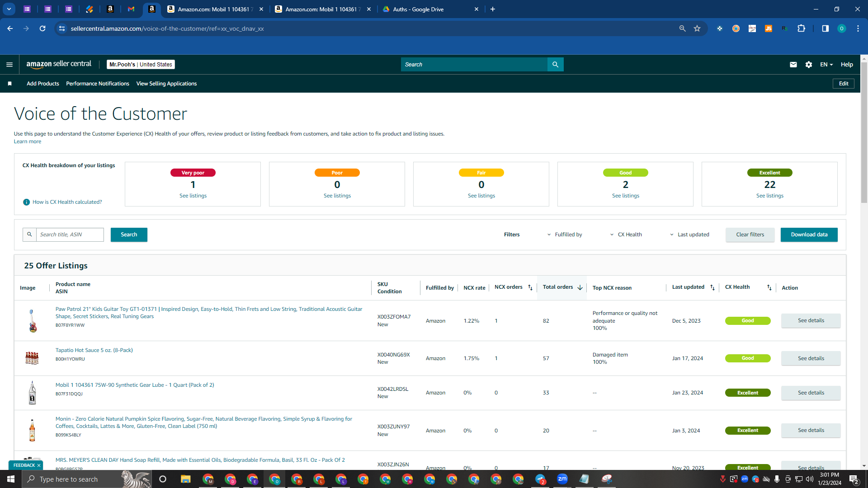The image size is (868, 488).
Task: See details for Tapatio Hot Sauce row
Action: click(x=811, y=358)
